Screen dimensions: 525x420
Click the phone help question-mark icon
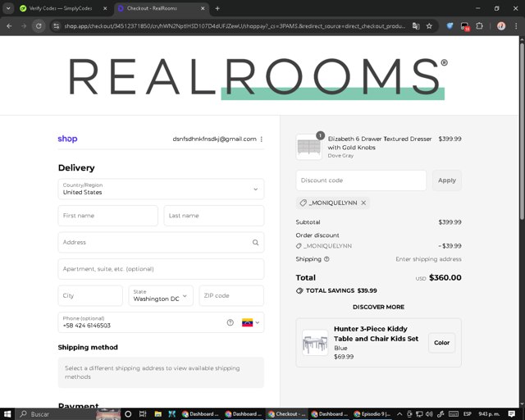(x=230, y=322)
